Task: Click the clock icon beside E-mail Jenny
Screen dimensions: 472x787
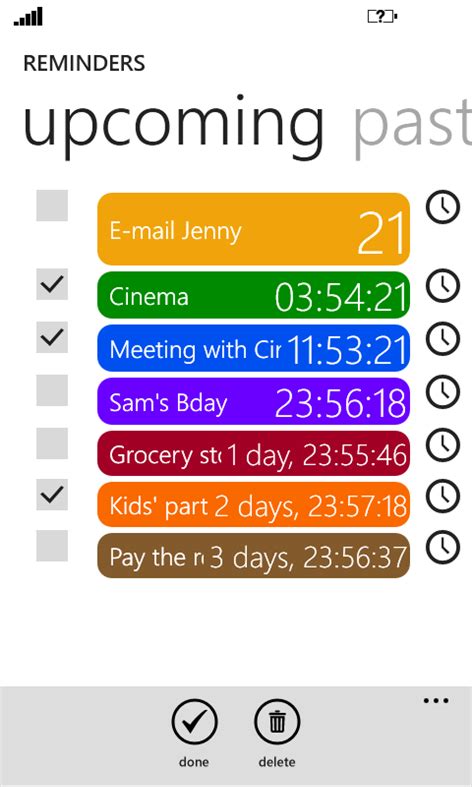Action: (x=443, y=207)
